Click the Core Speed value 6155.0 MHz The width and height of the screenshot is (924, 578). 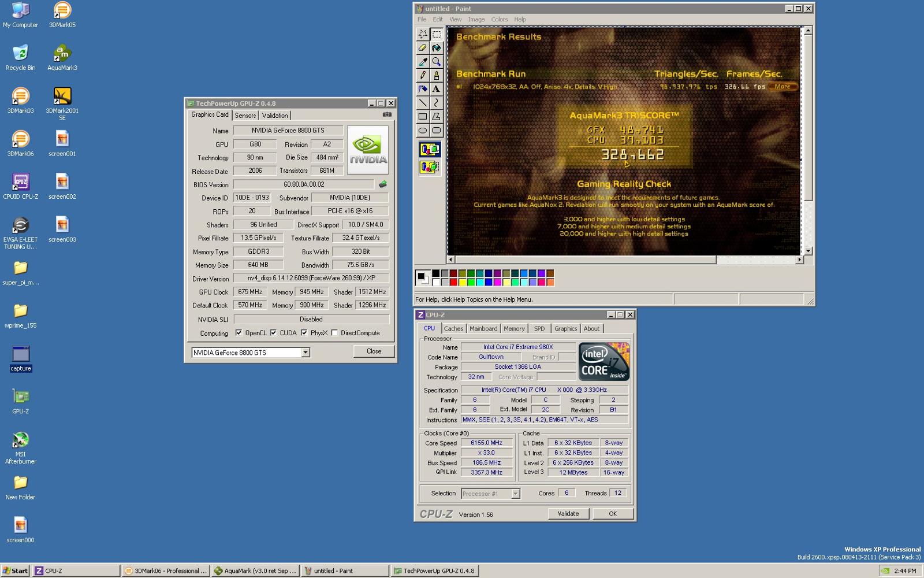tap(487, 443)
